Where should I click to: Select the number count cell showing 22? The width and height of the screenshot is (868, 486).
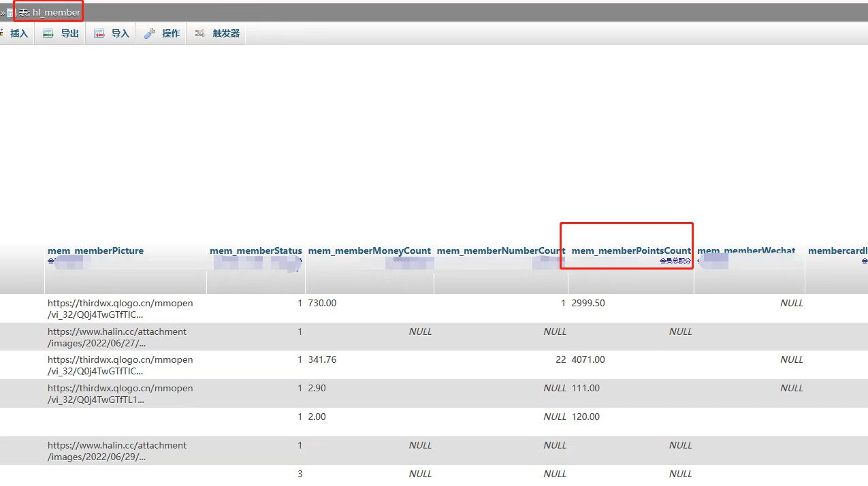point(560,359)
